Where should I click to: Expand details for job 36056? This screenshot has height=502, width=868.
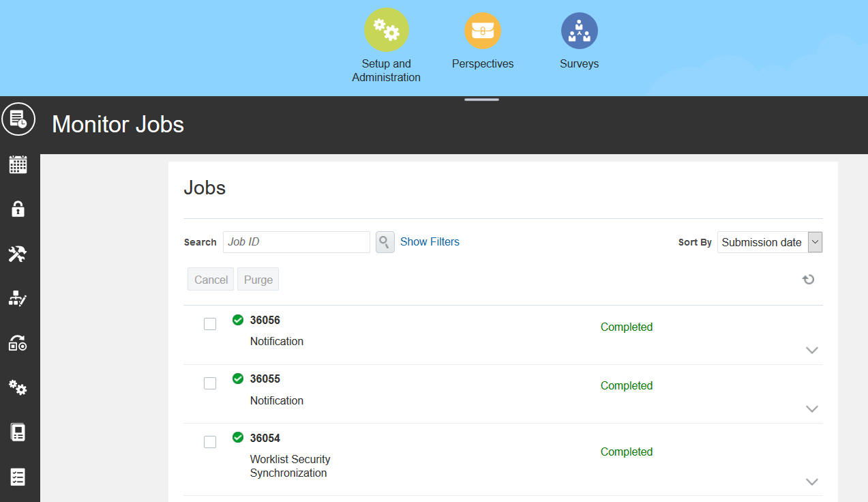point(811,350)
